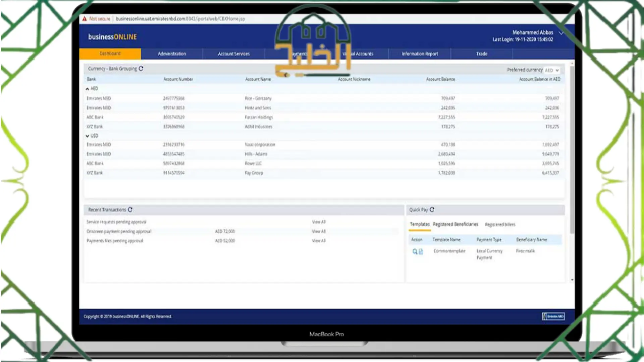Select the Rowe LLC account name

[x=253, y=163]
